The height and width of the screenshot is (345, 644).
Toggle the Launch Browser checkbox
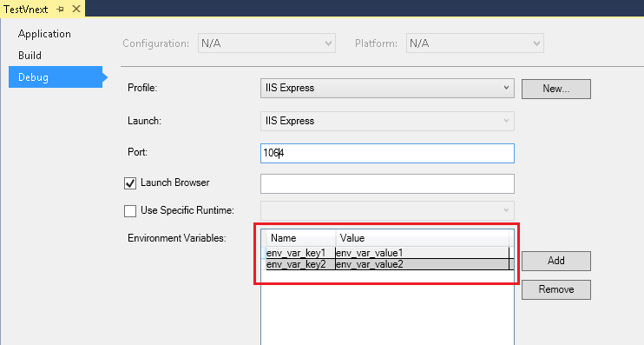pos(130,183)
